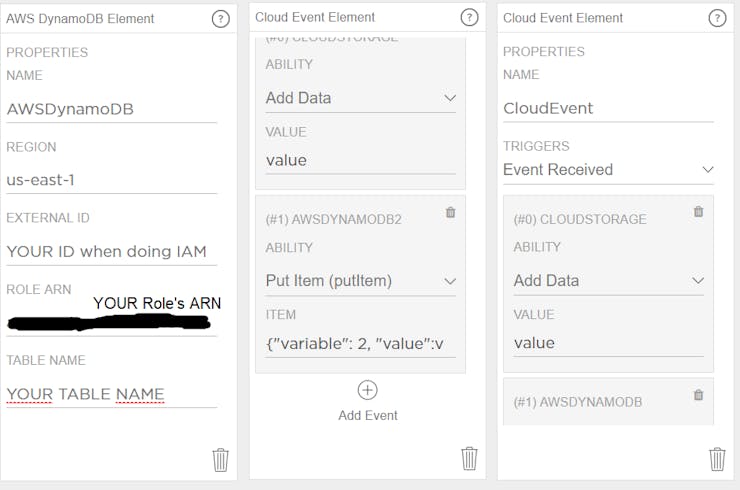Viewport: 740px width, 490px height.
Task: Open help for AWS DynamoDB Element
Action: click(220, 19)
